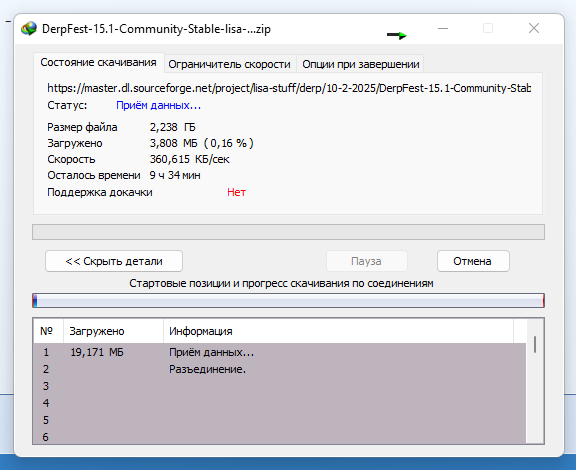Click the Информация column header
Screen dimensions: 576x470
click(x=338, y=331)
